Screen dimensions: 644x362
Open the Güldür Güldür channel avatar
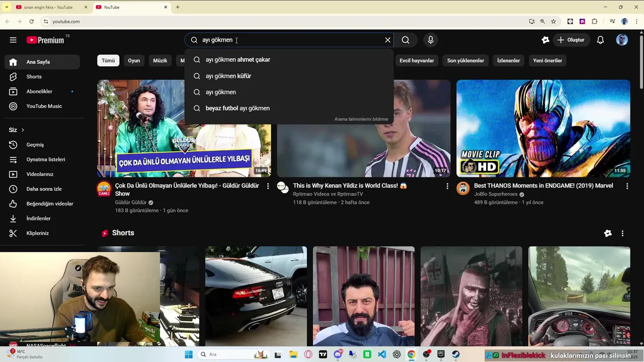(104, 189)
